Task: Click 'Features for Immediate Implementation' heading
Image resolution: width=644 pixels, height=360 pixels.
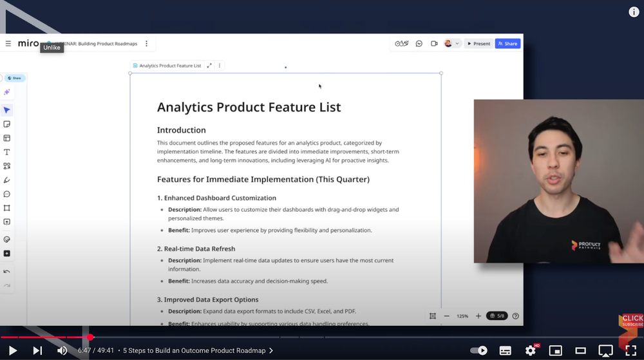Action: (x=263, y=180)
